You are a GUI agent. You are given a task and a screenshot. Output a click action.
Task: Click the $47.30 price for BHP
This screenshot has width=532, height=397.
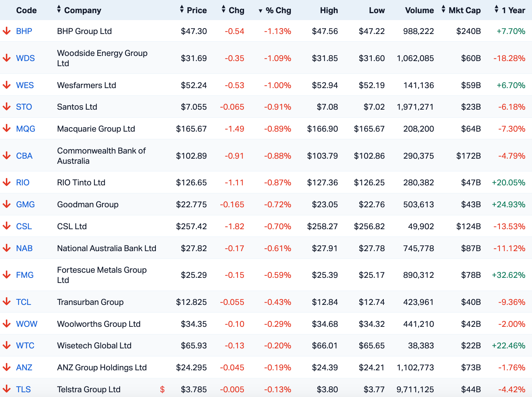click(x=194, y=31)
